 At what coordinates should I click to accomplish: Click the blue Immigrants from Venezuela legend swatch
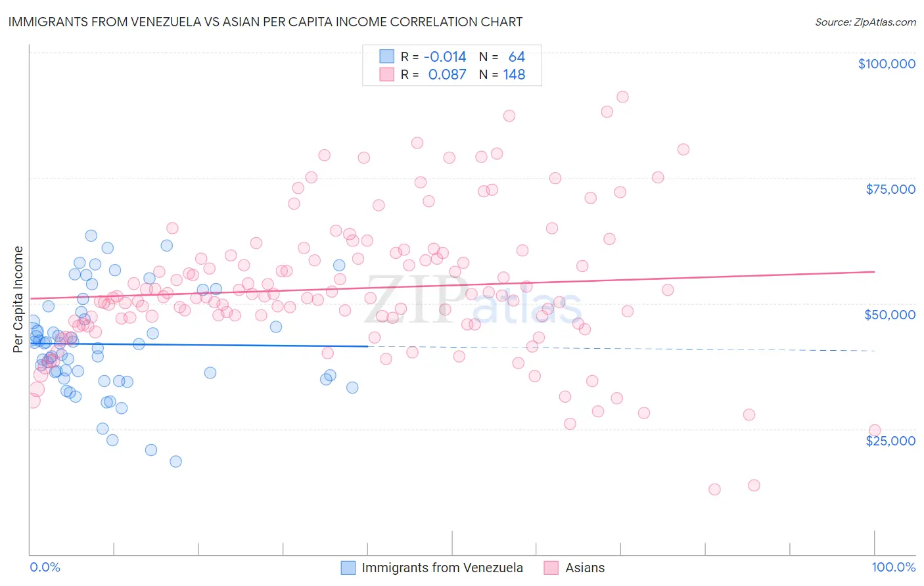(348, 568)
